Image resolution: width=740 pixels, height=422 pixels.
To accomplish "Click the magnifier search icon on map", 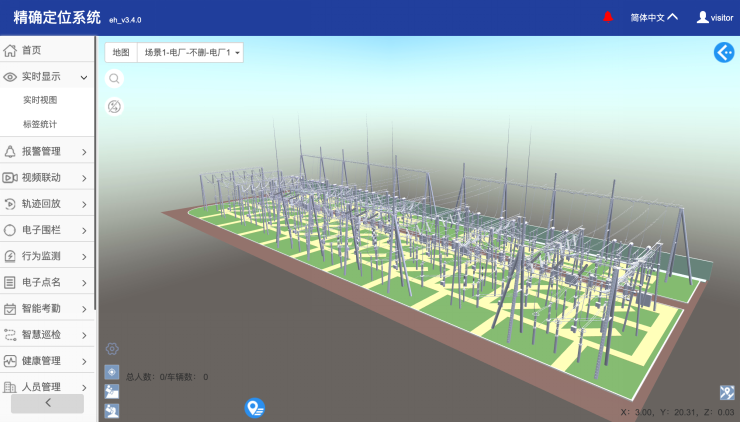I will coord(114,78).
